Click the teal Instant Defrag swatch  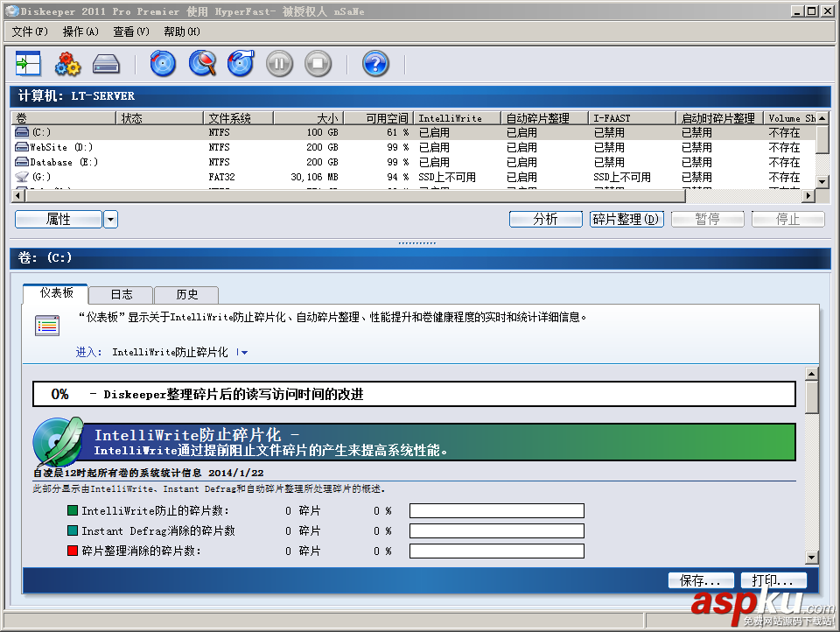[x=73, y=530]
